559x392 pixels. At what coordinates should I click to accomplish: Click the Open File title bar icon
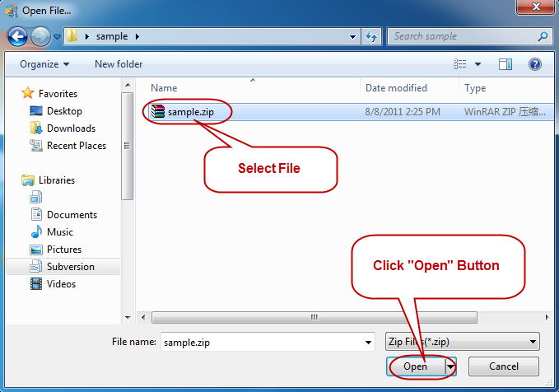coord(12,11)
